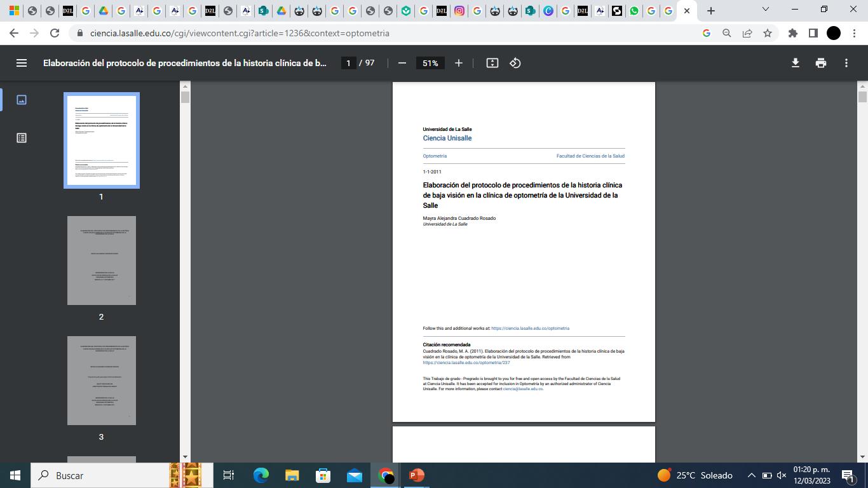Focus the address bar URL
This screenshot has height=488, width=868.
tap(240, 33)
